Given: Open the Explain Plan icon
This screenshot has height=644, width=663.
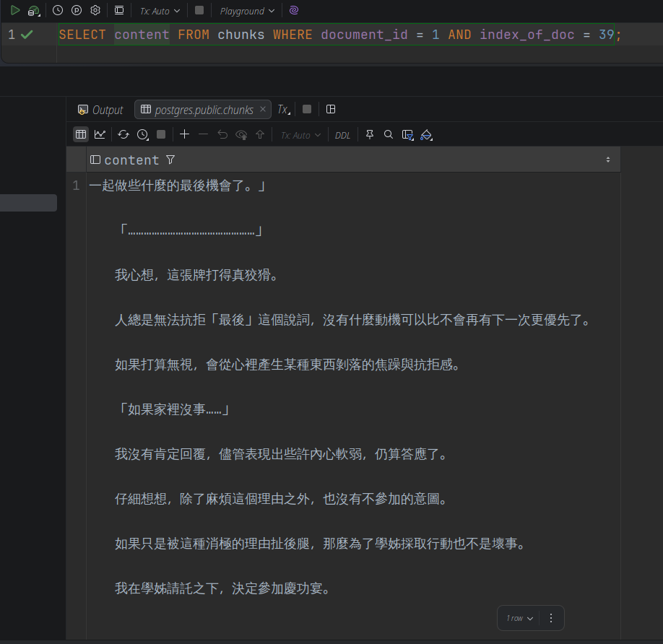Looking at the screenshot, I should [77, 11].
